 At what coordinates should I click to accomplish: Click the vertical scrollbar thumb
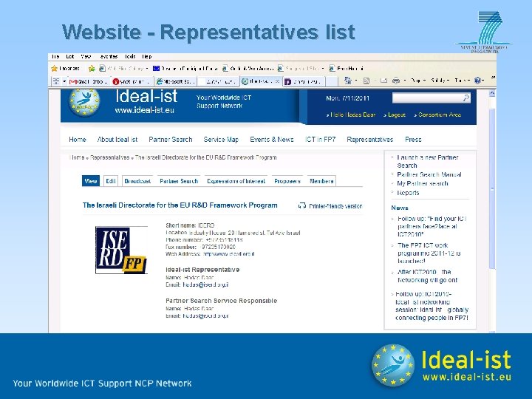coord(492,188)
